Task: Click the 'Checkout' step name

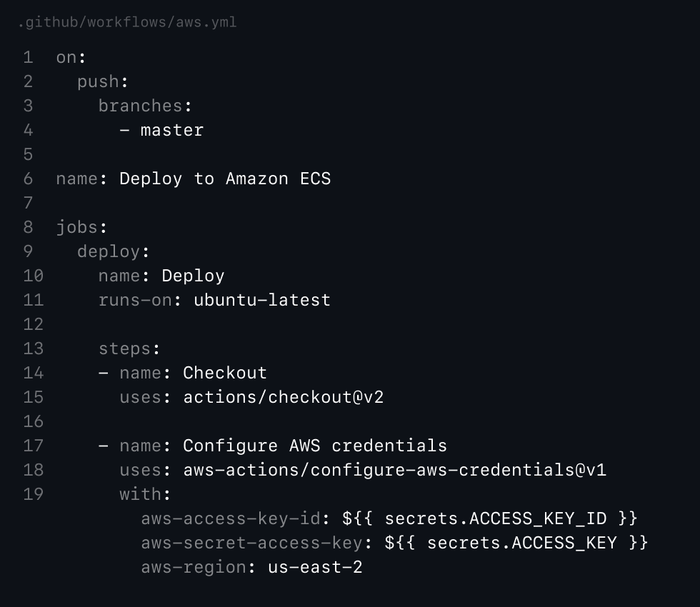Action: (225, 373)
